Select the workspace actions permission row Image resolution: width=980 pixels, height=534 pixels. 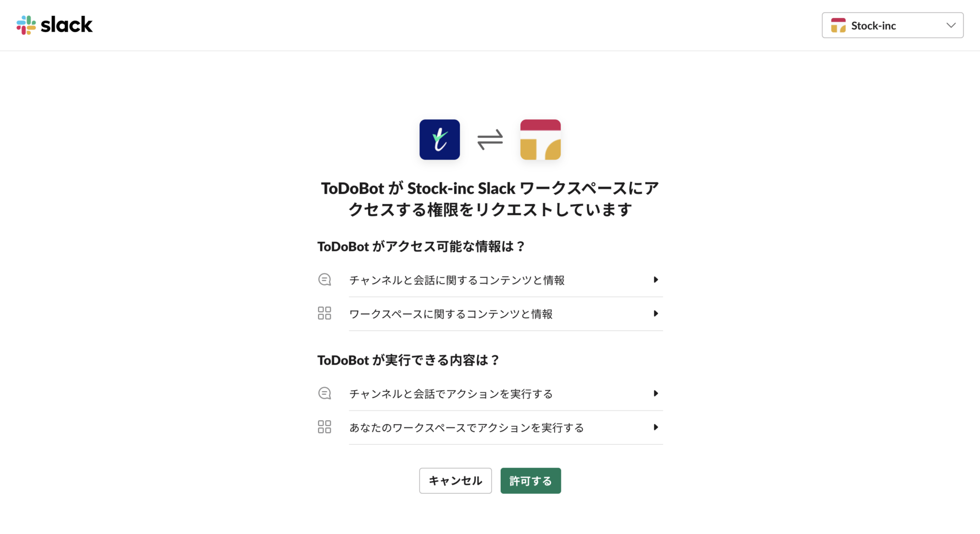490,427
